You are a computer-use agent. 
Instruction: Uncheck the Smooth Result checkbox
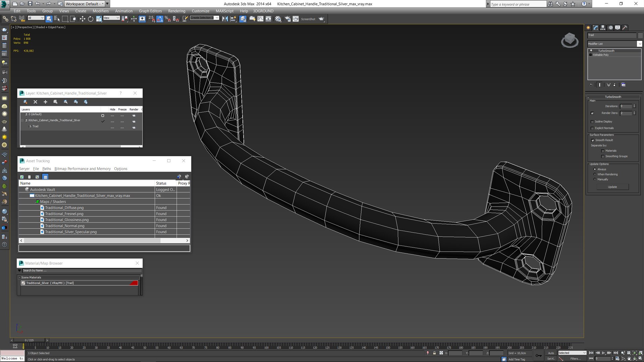point(593,140)
